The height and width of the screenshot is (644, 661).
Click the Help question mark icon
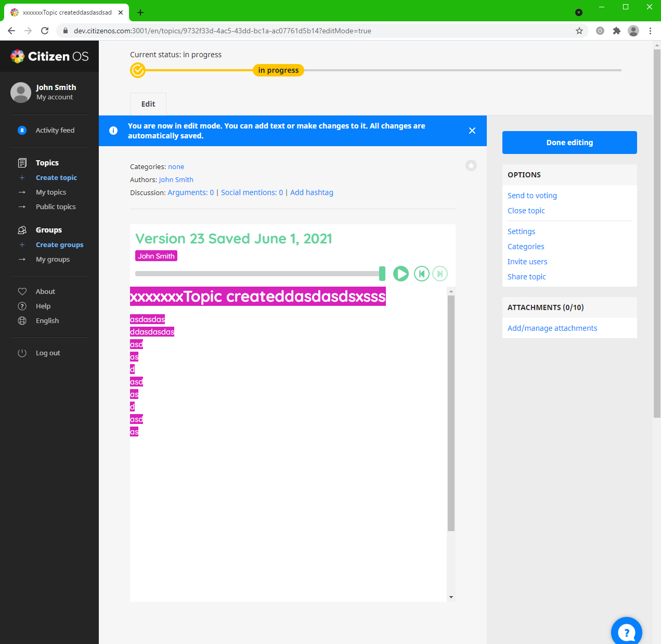(22, 306)
